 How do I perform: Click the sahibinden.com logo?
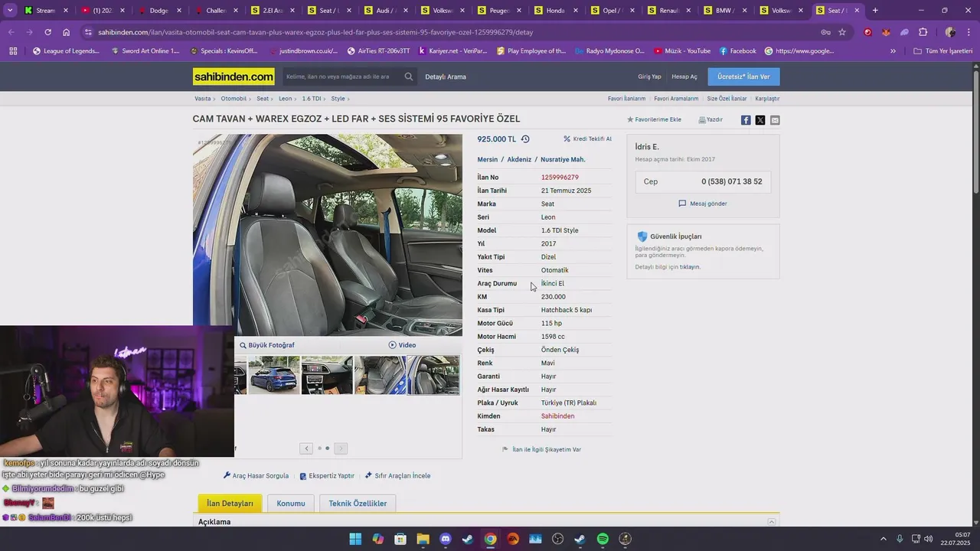click(x=234, y=77)
